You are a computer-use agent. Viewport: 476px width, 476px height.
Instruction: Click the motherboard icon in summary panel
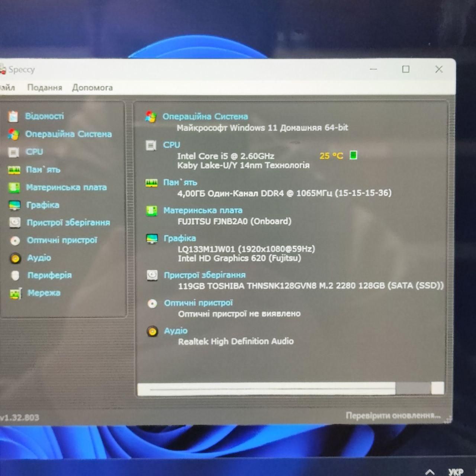[151, 211]
